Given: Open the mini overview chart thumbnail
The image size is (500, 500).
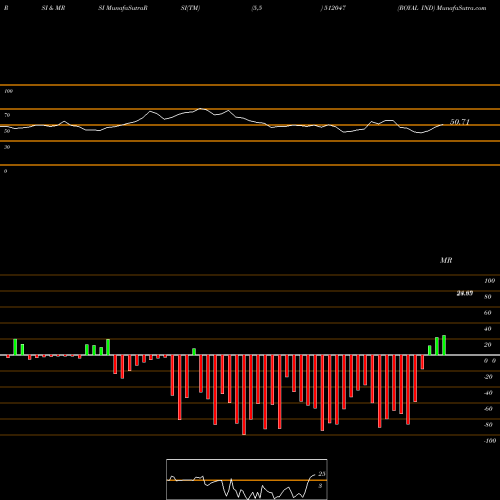Looking at the screenshot, I should [247, 479].
